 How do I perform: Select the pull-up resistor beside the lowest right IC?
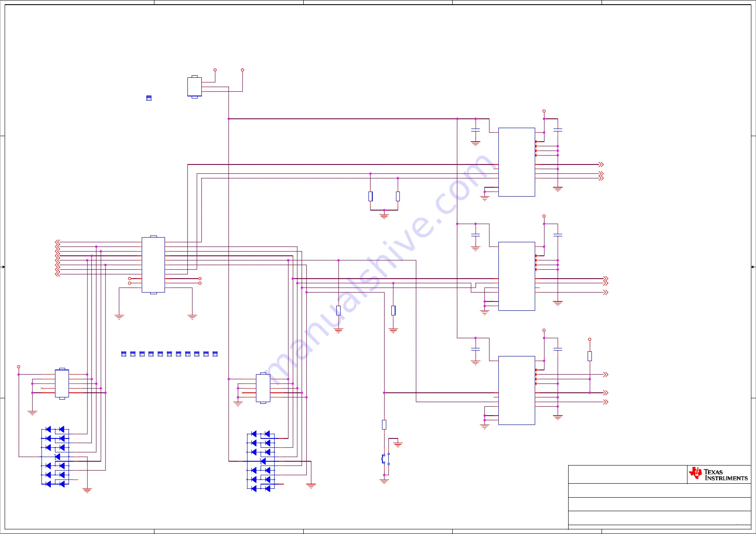pyautogui.click(x=590, y=356)
